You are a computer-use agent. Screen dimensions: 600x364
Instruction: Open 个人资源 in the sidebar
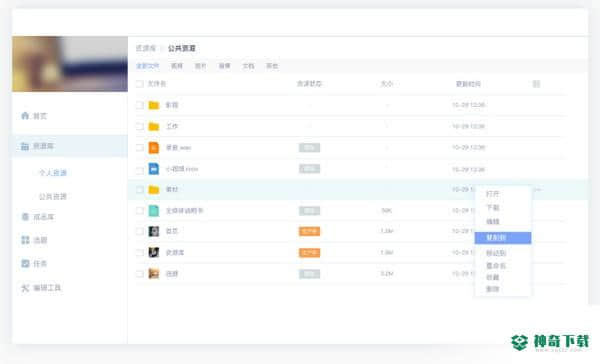click(53, 173)
